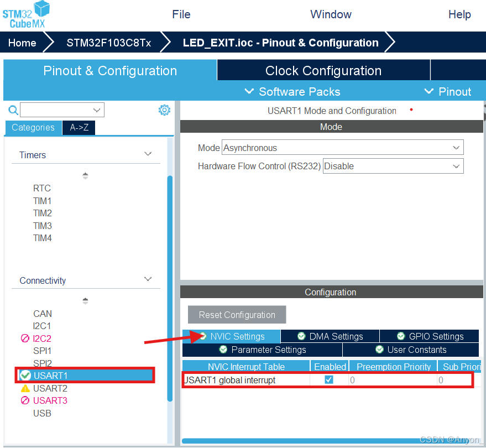
Task: Collapse the Connectivity category
Action: click(148, 279)
